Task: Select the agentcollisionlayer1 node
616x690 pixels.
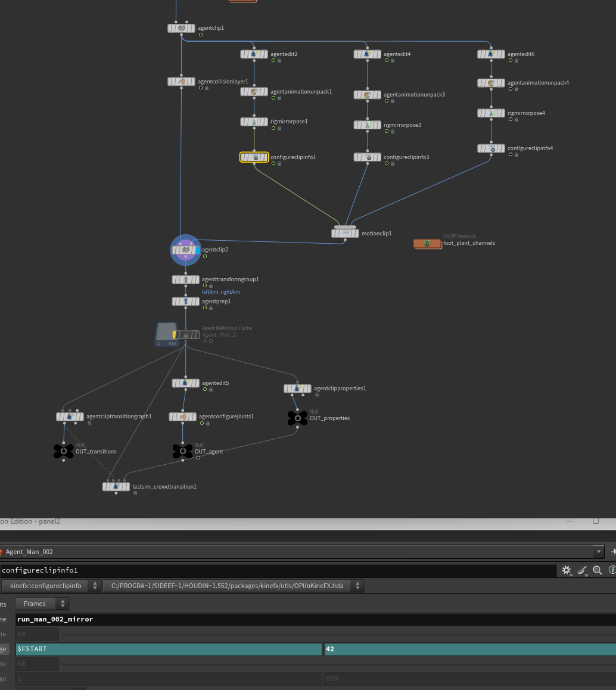Action: point(181,82)
